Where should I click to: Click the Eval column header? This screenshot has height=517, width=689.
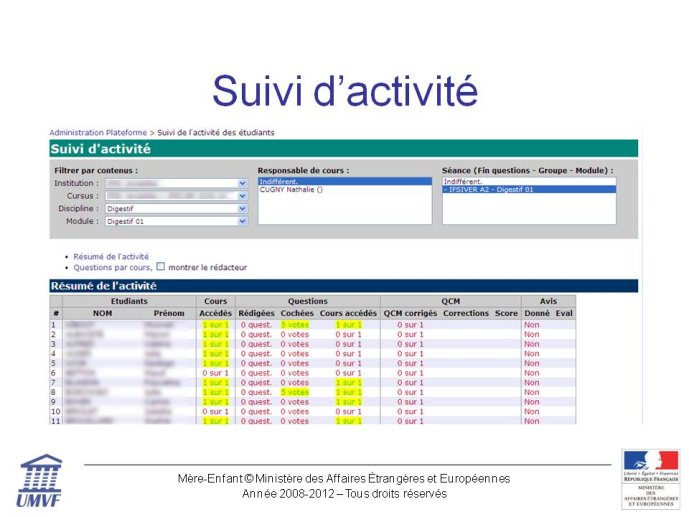pyautogui.click(x=564, y=313)
